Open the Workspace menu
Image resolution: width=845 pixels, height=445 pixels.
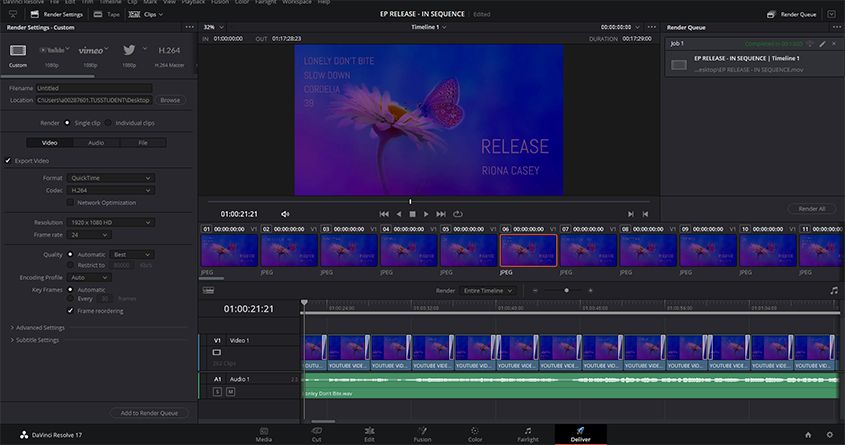[x=297, y=3]
